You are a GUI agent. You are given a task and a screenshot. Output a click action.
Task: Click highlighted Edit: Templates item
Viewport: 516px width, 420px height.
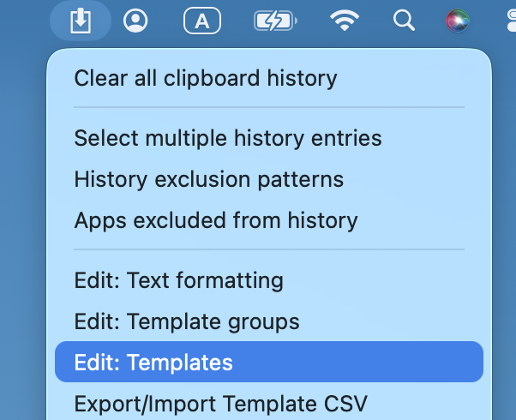pyautogui.click(x=269, y=362)
